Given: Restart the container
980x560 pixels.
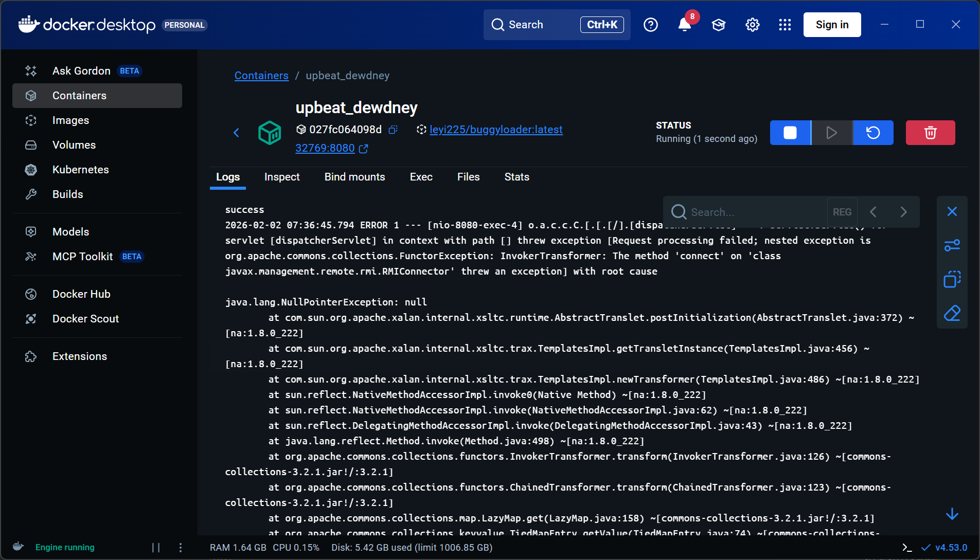Looking at the screenshot, I should (x=873, y=133).
